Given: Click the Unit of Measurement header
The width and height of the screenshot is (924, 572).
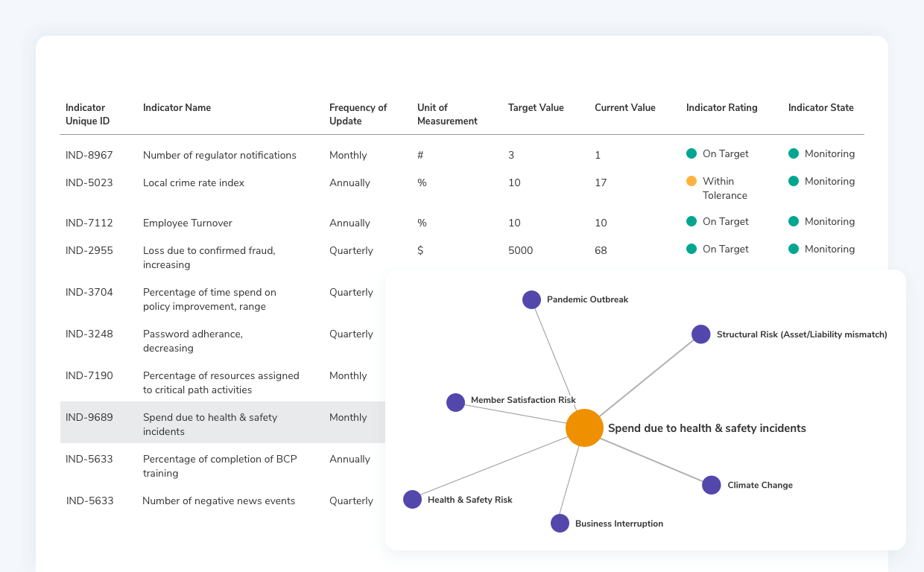Looking at the screenshot, I should point(447,114).
